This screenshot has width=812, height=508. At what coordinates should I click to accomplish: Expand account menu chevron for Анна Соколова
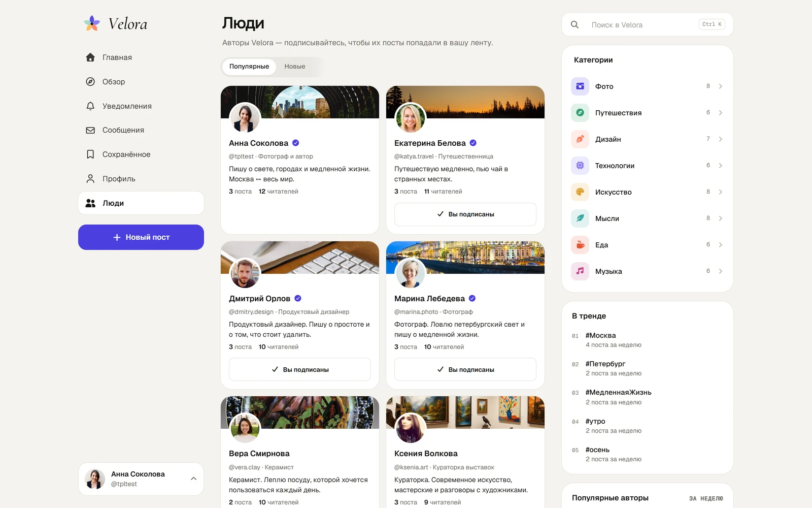193,479
